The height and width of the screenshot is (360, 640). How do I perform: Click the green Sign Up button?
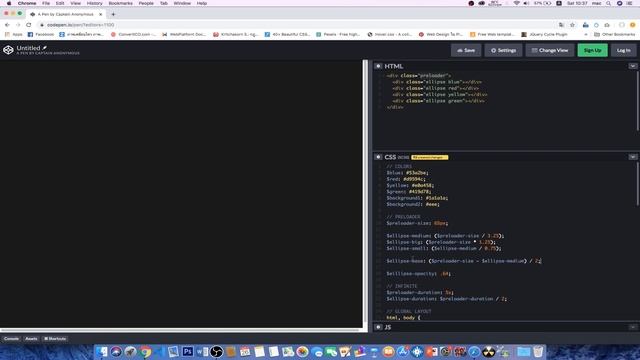(592, 50)
